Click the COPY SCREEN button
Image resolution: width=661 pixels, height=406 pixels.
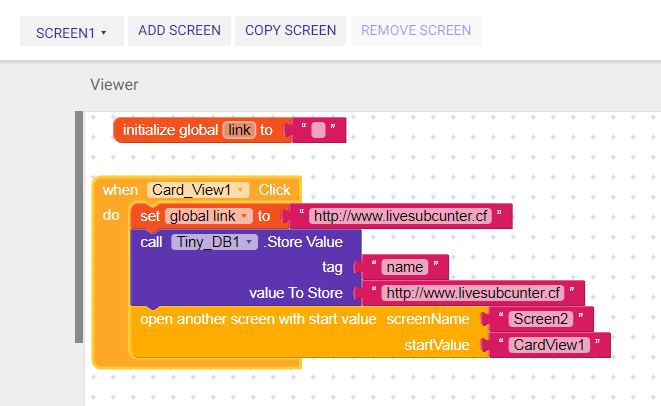290,31
